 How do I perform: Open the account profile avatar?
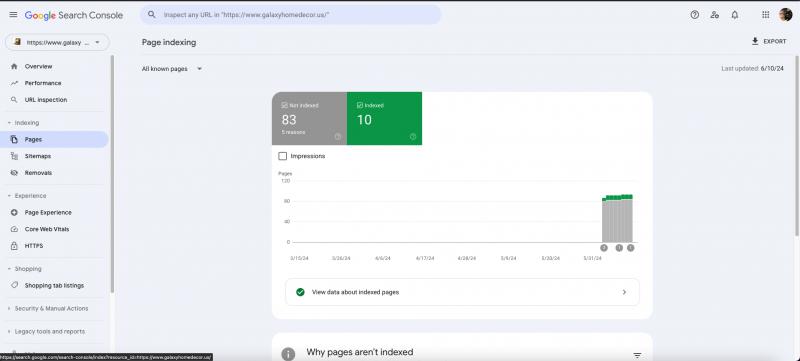[x=786, y=15]
